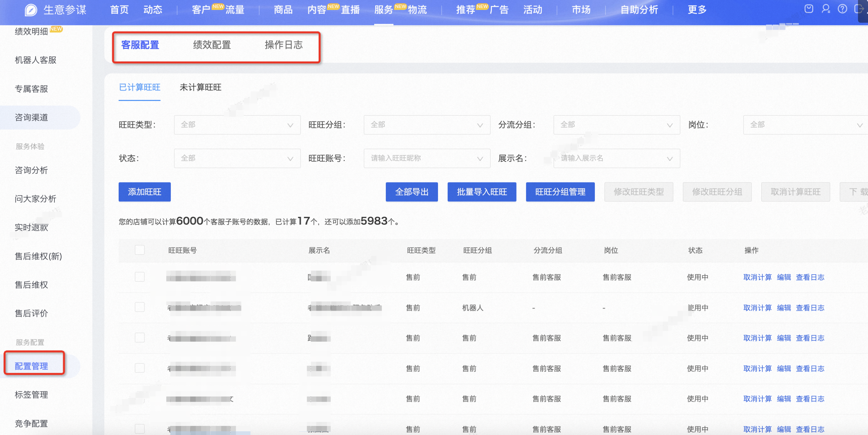Open the 展示名 combo box
Viewport: 868px width, 435px height.
pos(617,158)
